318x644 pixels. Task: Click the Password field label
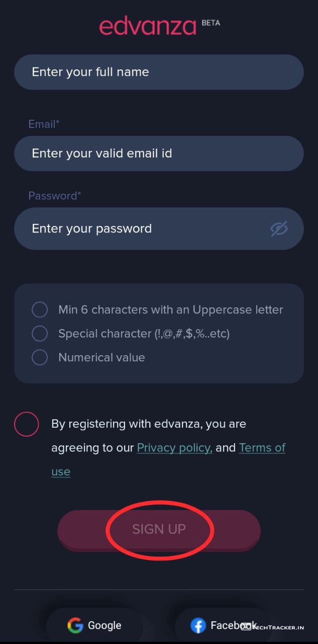point(54,196)
